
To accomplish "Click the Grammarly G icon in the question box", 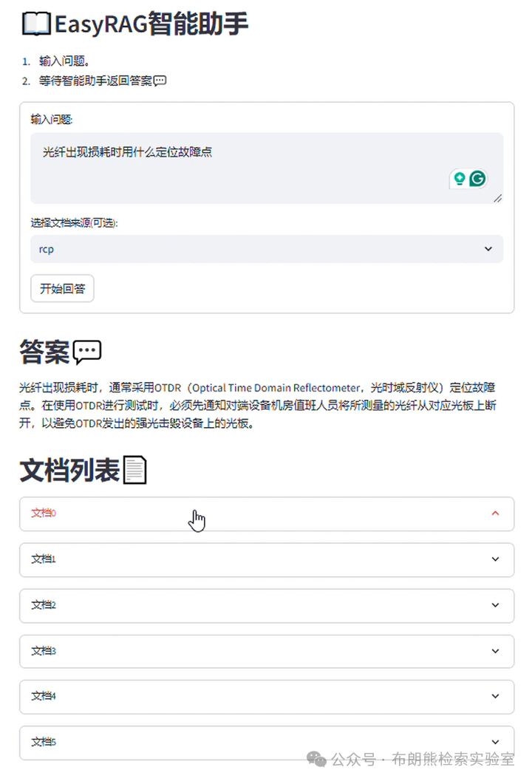I will (x=478, y=178).
